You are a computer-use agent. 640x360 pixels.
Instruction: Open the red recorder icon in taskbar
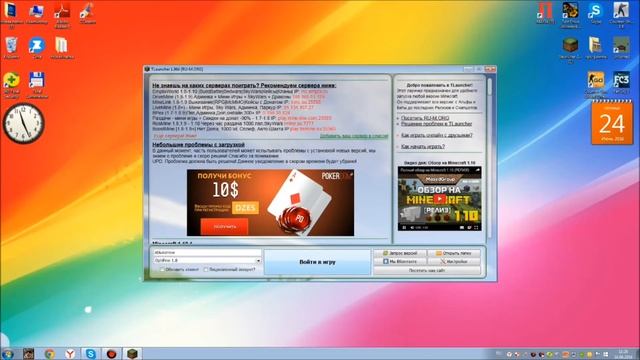pyautogui.click(x=111, y=354)
